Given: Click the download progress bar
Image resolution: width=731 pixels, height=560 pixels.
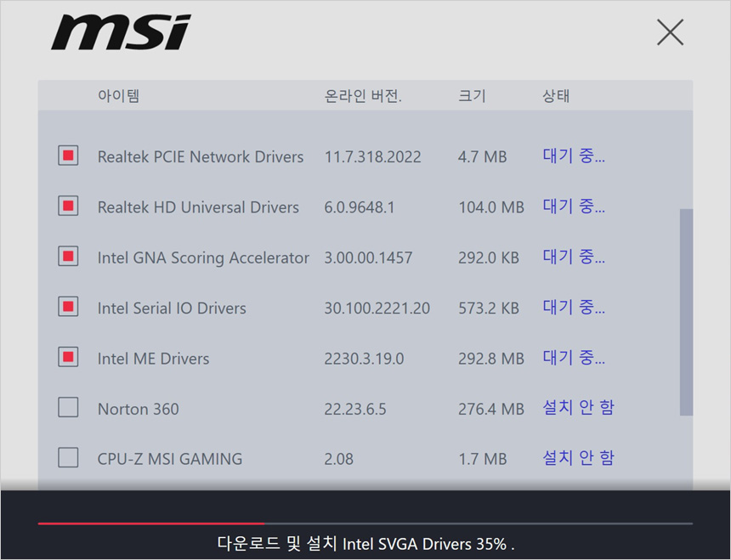Looking at the screenshot, I should click(365, 523).
